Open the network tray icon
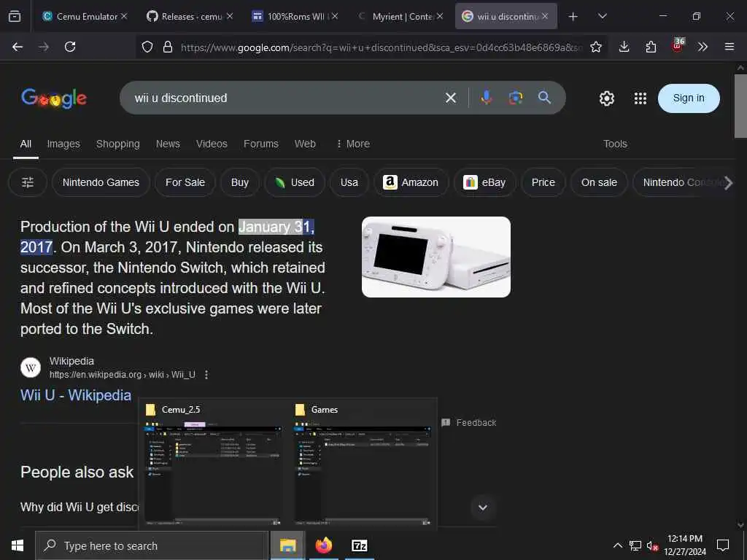Image resolution: width=747 pixels, height=560 pixels. pyautogui.click(x=635, y=545)
